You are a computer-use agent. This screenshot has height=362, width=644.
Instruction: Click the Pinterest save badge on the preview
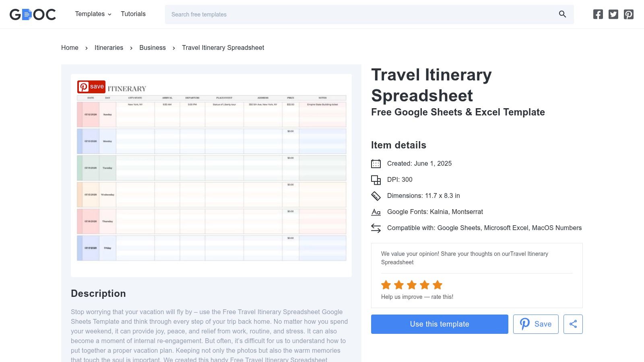[x=91, y=86]
